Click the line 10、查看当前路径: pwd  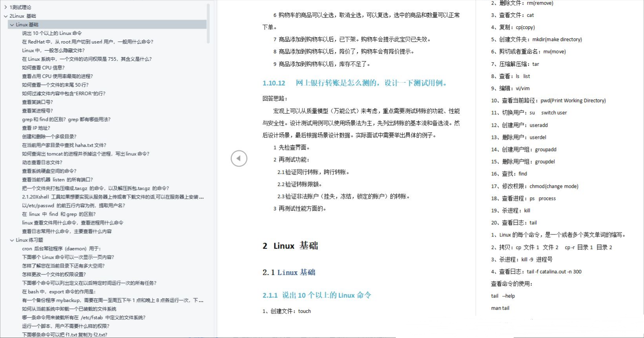pyautogui.click(x=548, y=101)
